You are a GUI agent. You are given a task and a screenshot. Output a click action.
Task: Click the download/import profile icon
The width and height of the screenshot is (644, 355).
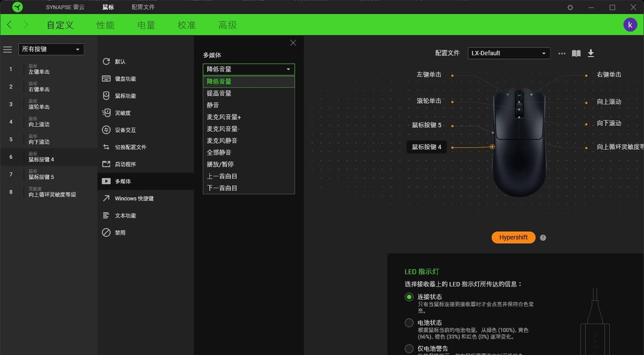591,53
